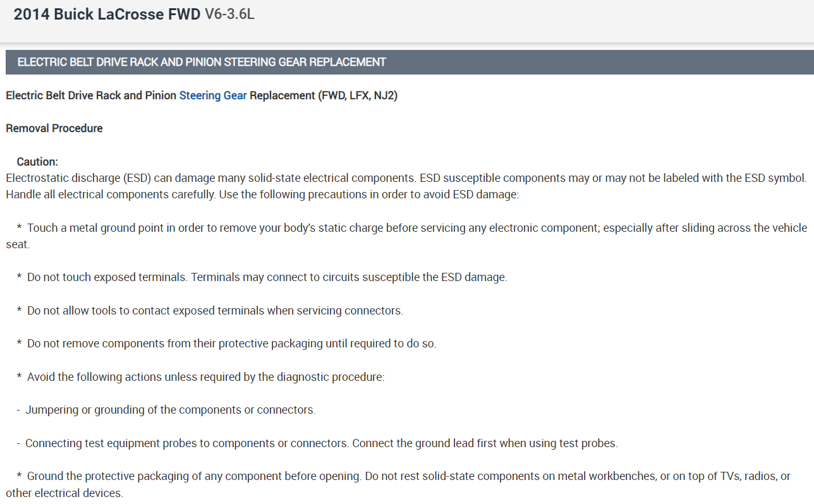Click the 'Avoid the following actions' bullet
The height and width of the screenshot is (504, 814).
click(205, 377)
